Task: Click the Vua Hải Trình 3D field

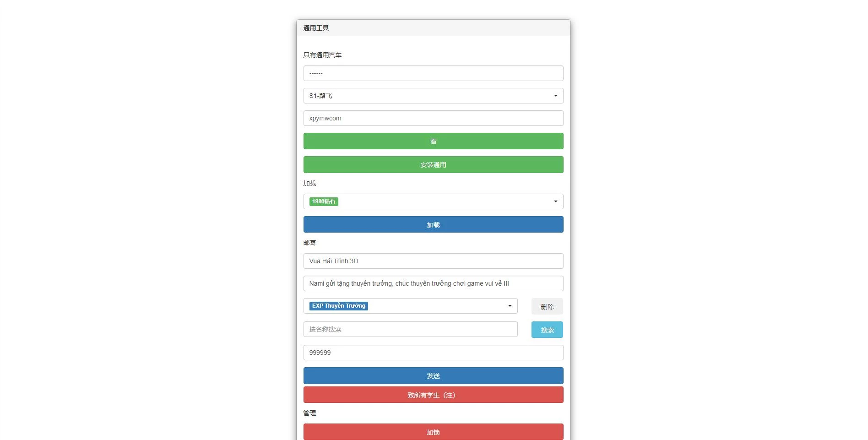Action: pyautogui.click(x=433, y=261)
